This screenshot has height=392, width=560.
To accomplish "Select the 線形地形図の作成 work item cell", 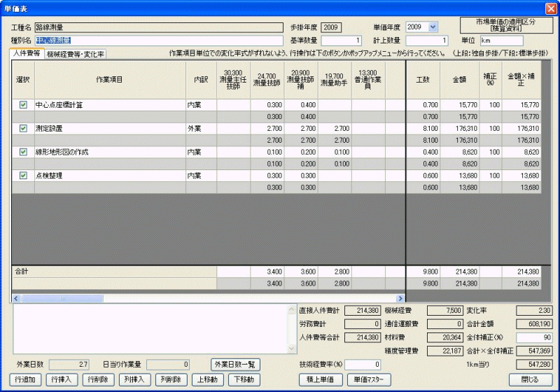I will point(110,152).
